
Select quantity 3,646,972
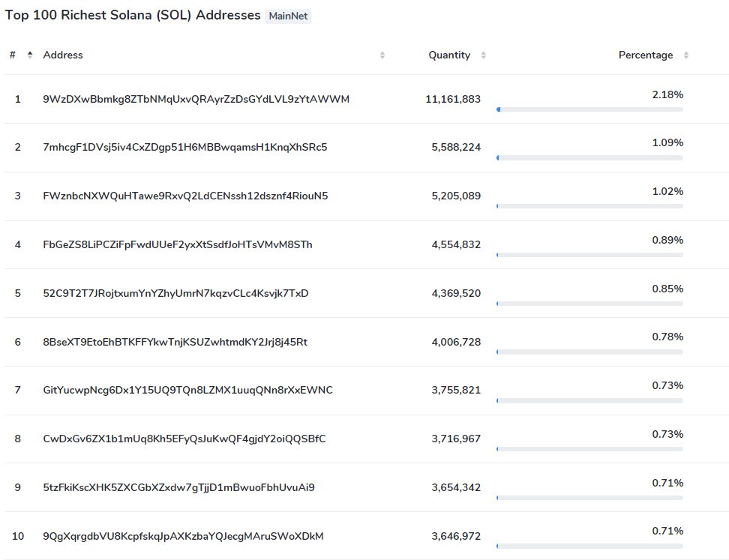456,536
